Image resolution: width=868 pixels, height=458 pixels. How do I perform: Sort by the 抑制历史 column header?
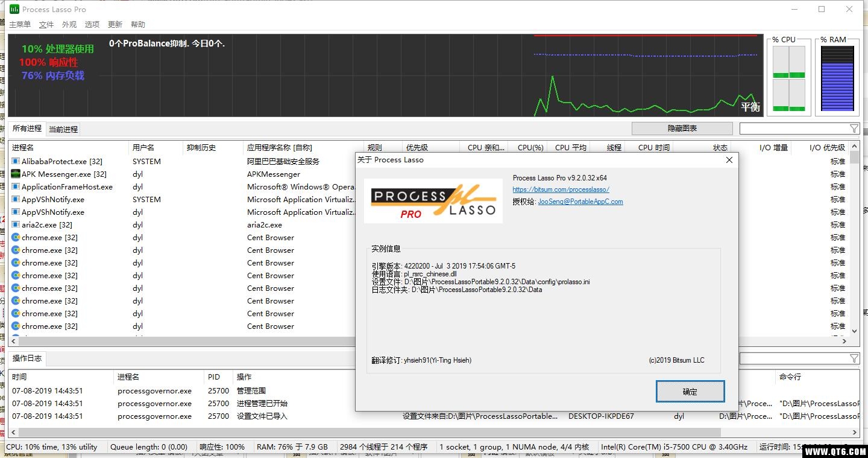pyautogui.click(x=213, y=147)
